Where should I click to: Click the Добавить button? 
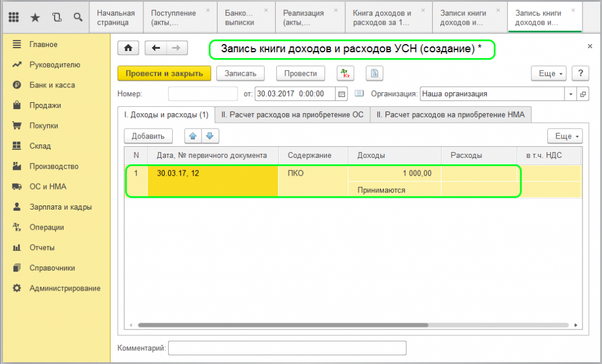pyautogui.click(x=148, y=136)
